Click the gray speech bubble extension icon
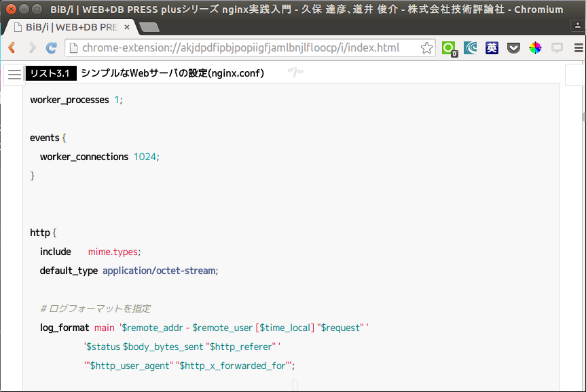 tap(557, 47)
